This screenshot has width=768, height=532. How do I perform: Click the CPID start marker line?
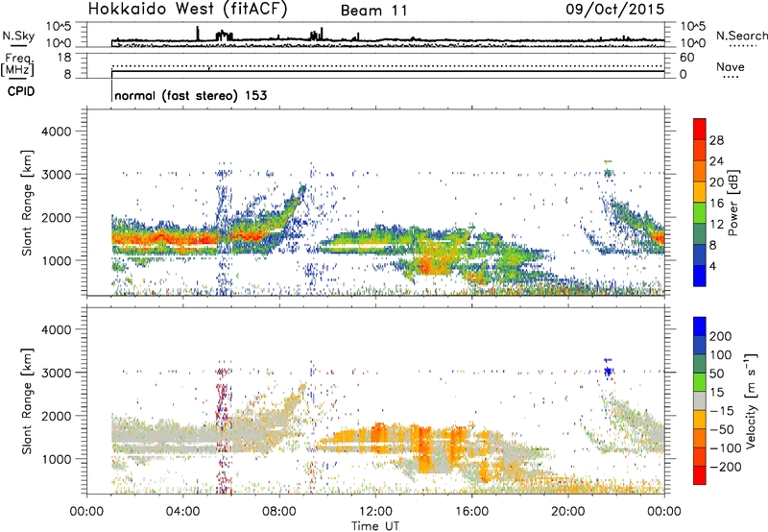[112, 90]
